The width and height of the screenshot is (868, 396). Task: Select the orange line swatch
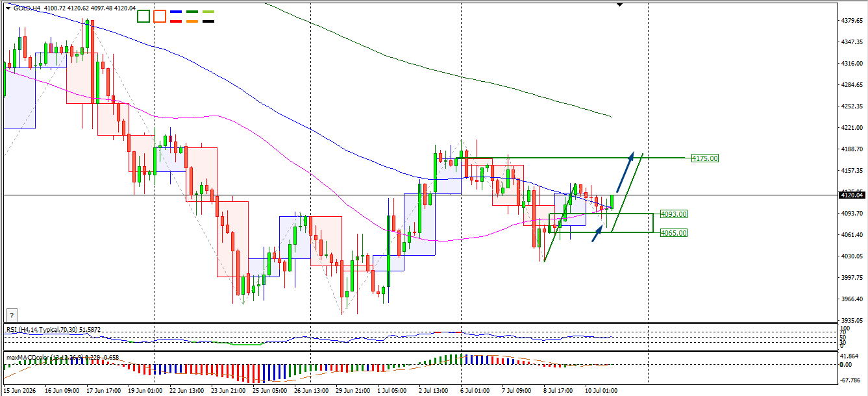(x=192, y=21)
